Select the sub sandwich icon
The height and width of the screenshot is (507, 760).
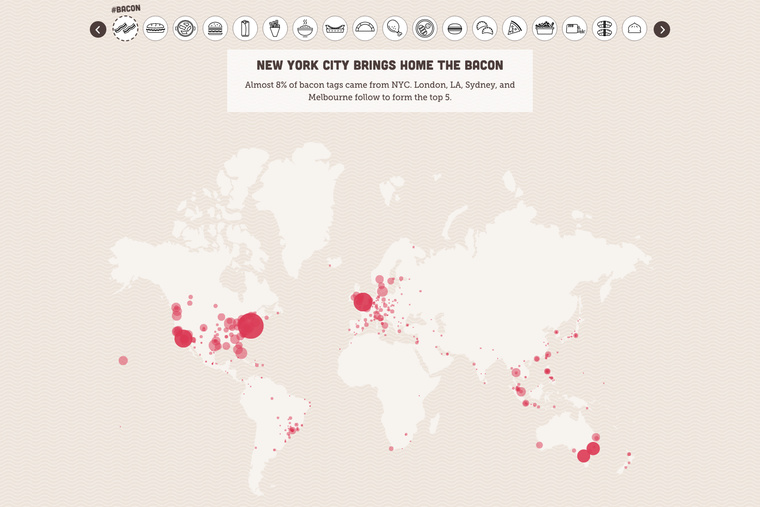point(155,29)
